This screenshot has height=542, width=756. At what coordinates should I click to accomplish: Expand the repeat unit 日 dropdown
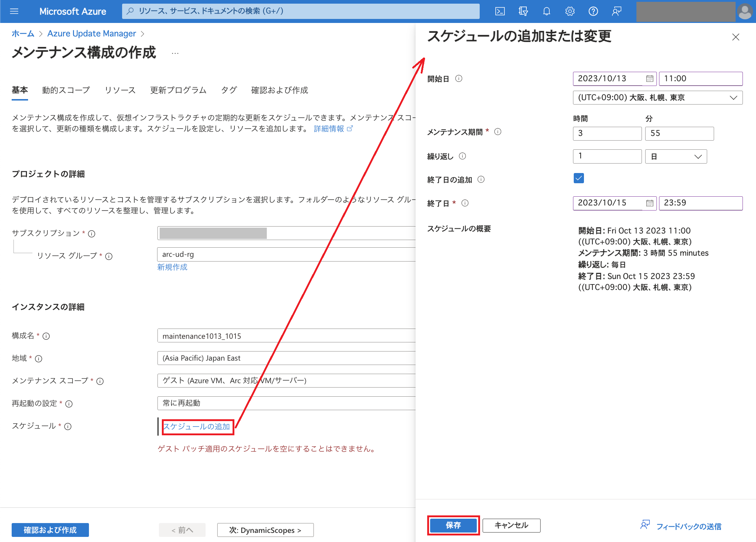(676, 157)
